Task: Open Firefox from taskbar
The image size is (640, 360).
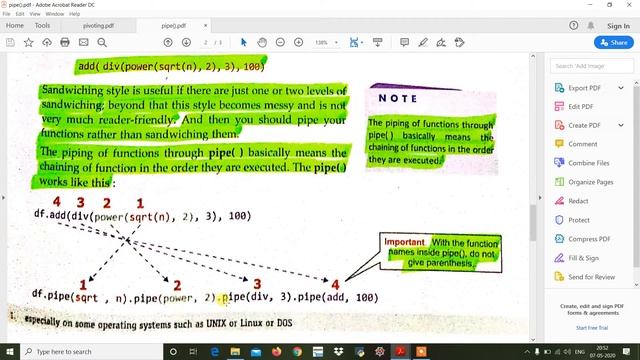Action: 277,351
